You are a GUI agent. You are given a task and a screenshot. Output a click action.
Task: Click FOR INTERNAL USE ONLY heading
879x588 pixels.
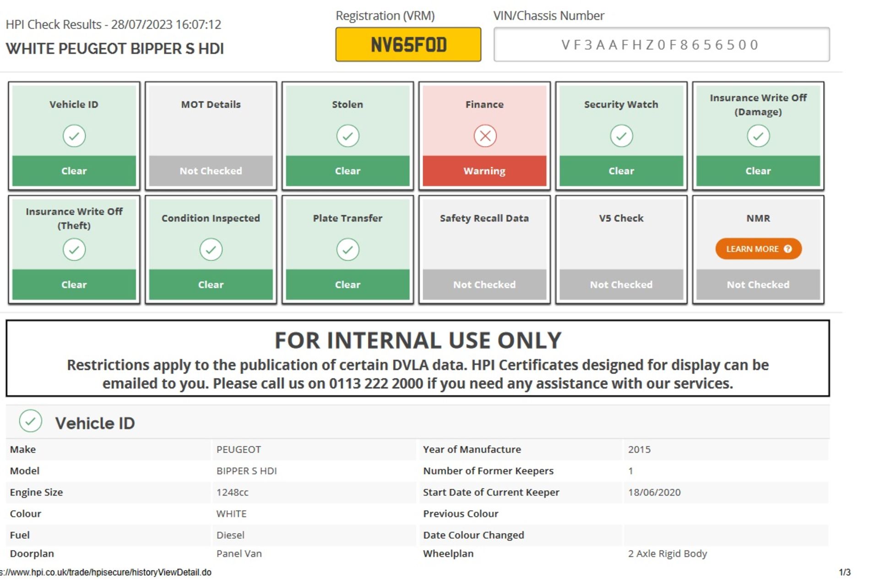(x=418, y=340)
